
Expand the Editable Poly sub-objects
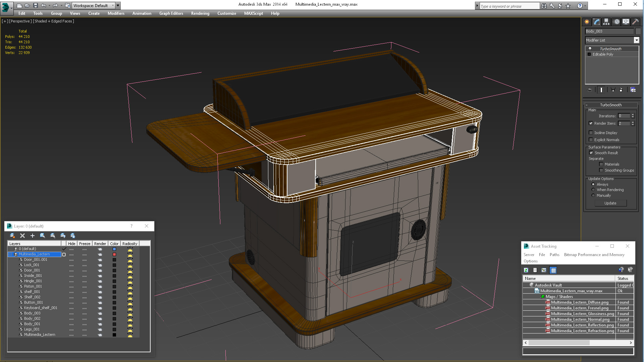589,54
